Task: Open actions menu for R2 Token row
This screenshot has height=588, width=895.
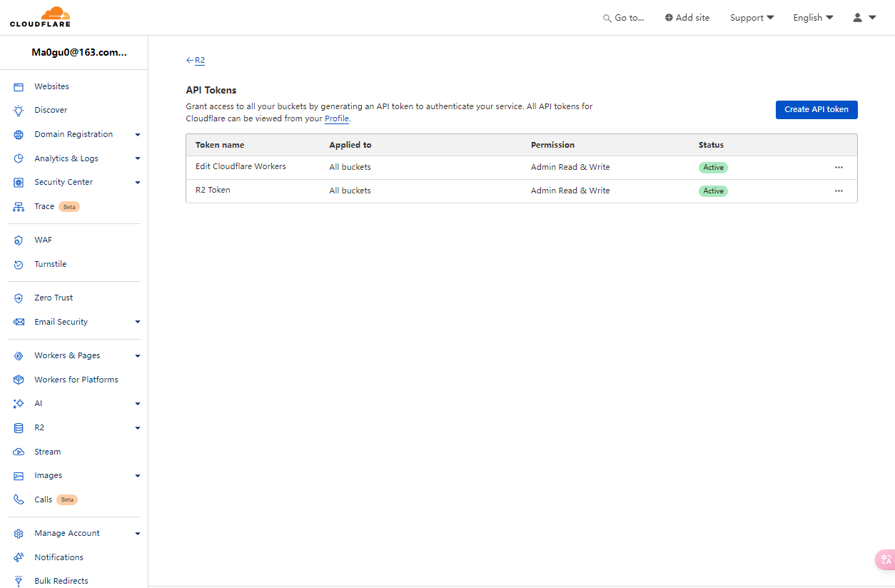Action: [839, 191]
